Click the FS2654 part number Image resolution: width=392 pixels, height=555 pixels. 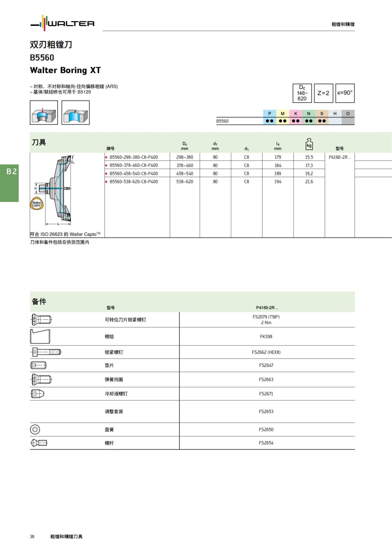coord(266,443)
